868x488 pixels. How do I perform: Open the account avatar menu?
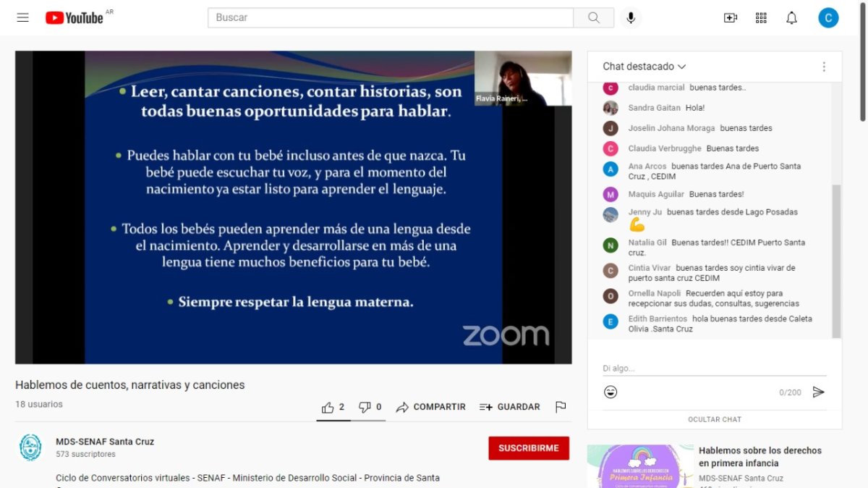click(x=828, y=17)
